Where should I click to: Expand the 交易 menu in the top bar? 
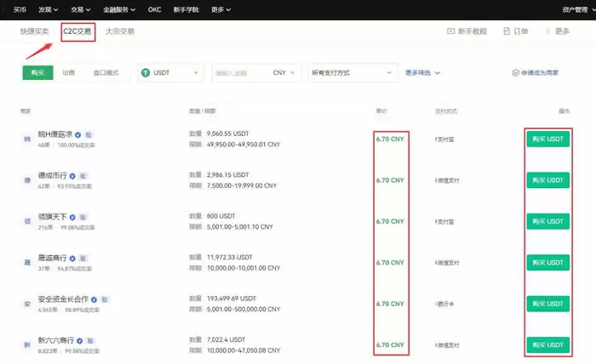81,9
